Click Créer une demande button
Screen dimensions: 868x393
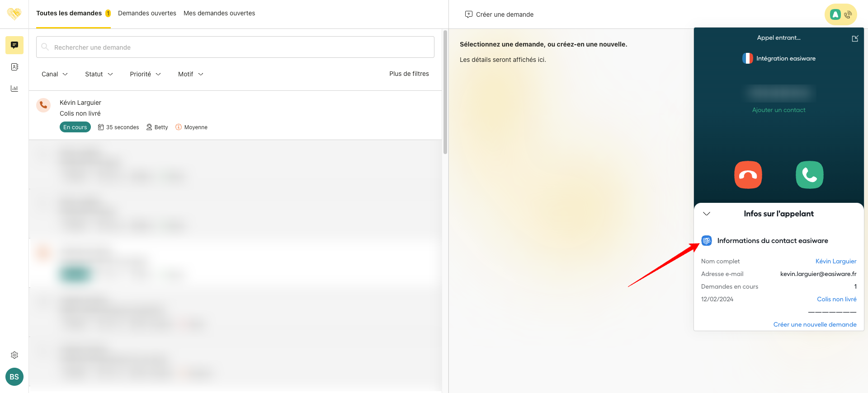coord(500,14)
